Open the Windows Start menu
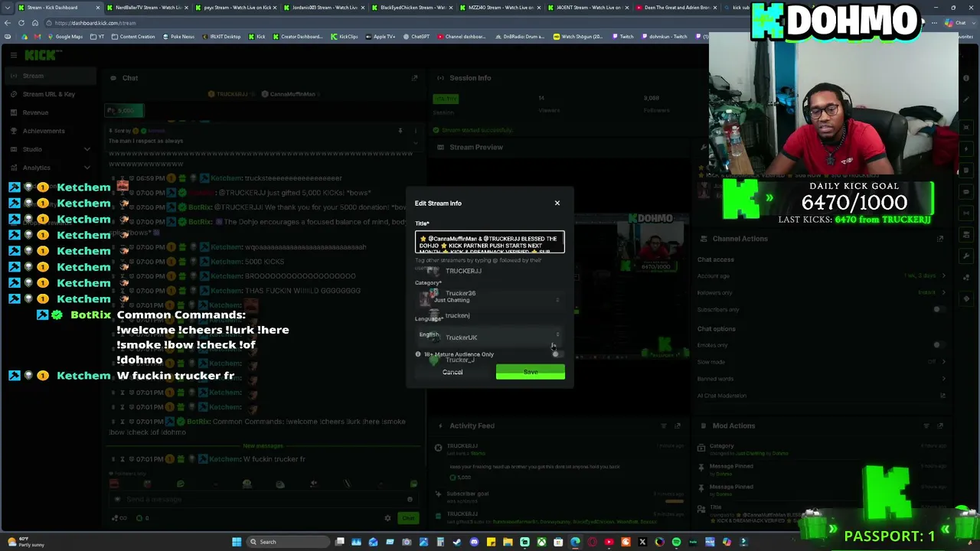980x551 pixels. coord(237,542)
